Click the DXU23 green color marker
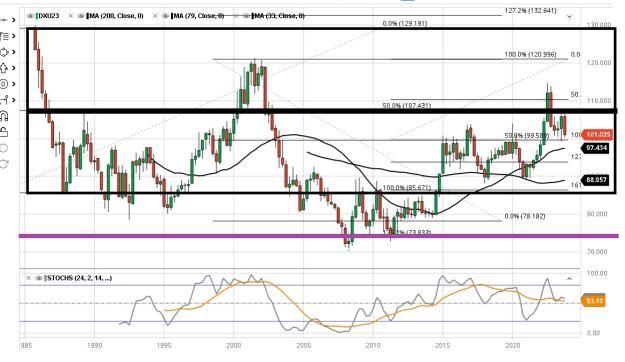Image resolution: width=625 pixels, height=362 pixels. tap(37, 16)
